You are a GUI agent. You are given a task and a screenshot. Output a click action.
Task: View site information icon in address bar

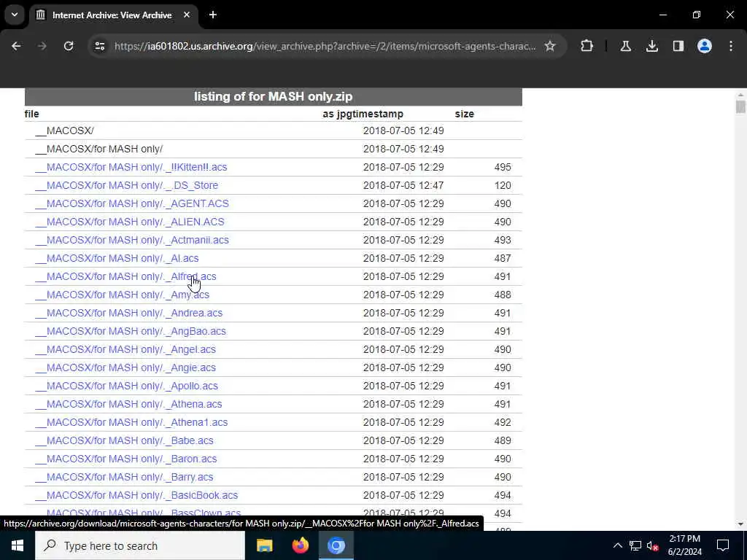(99, 46)
